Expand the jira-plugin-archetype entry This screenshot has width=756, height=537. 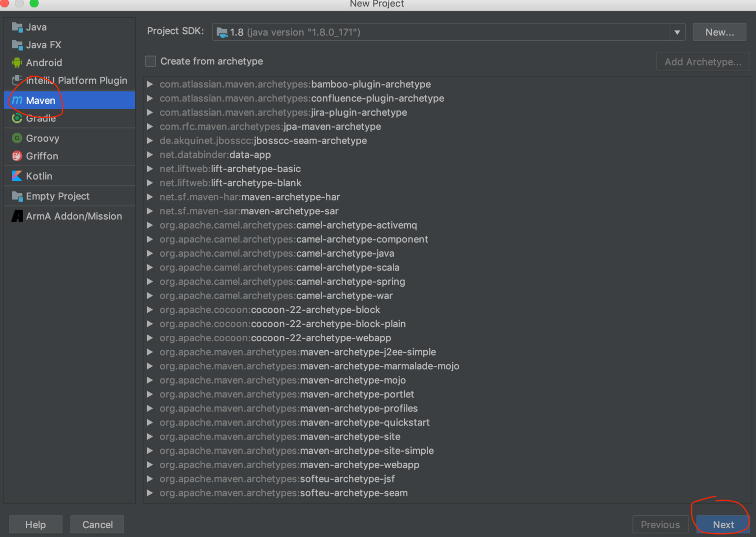(x=150, y=112)
